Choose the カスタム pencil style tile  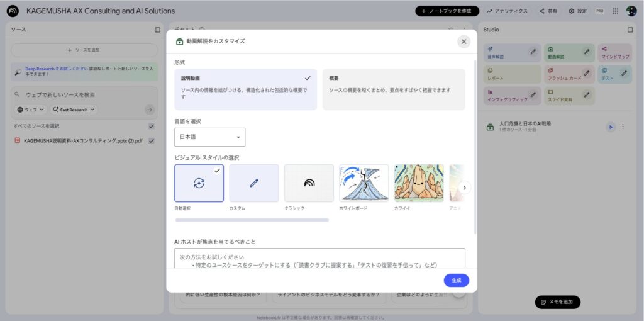253,183
